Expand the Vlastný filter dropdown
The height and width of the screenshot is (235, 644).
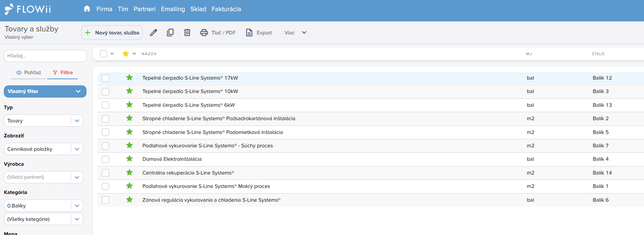pyautogui.click(x=45, y=91)
